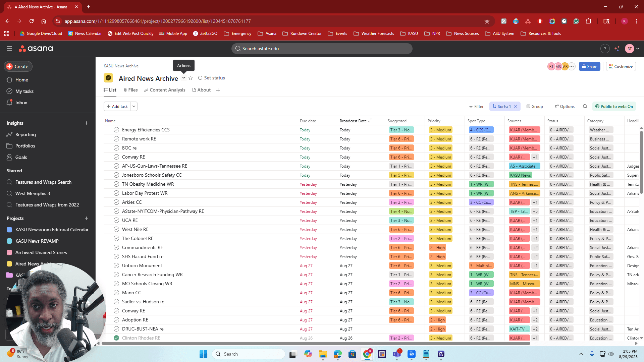Open the help question mark icon

(x=605, y=49)
